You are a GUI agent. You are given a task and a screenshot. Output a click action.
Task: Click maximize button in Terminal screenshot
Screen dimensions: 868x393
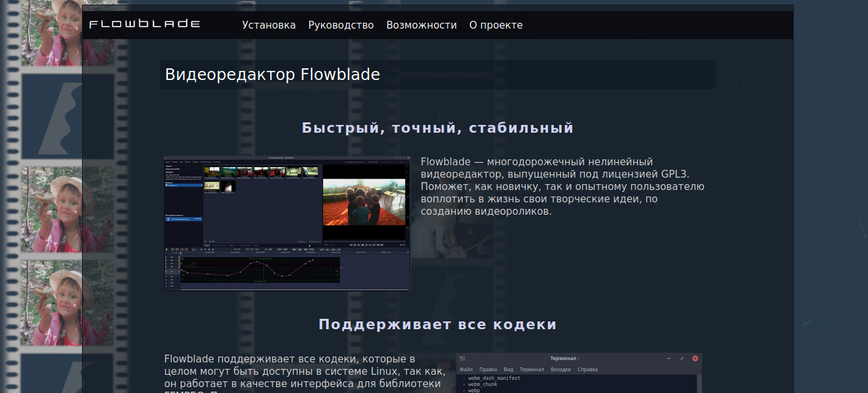(682, 359)
